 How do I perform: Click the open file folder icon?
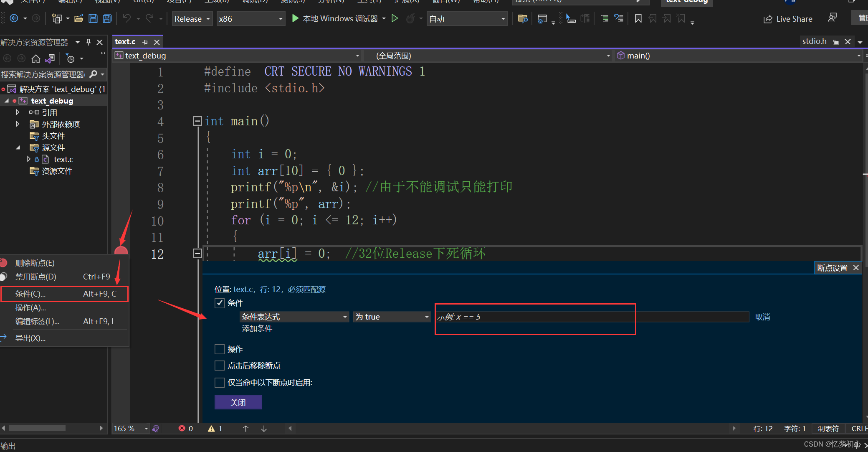[78, 18]
